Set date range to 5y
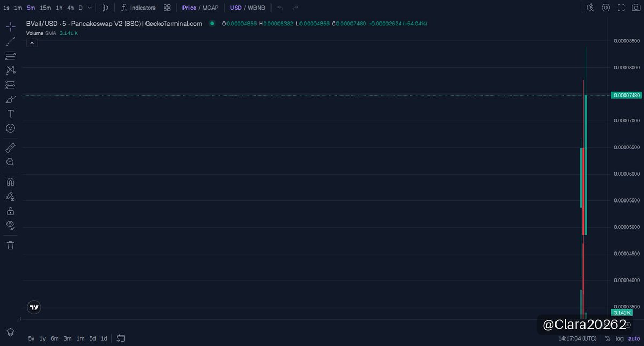The image size is (644, 346). coord(31,338)
